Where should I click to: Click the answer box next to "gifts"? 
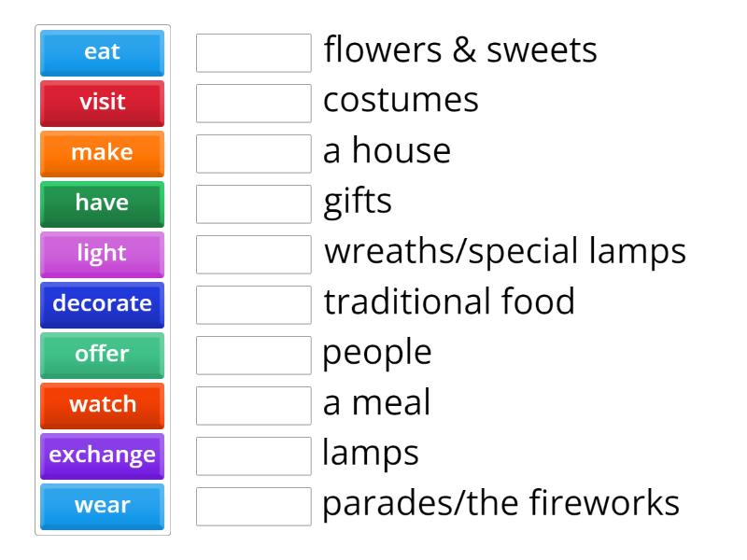[253, 203]
